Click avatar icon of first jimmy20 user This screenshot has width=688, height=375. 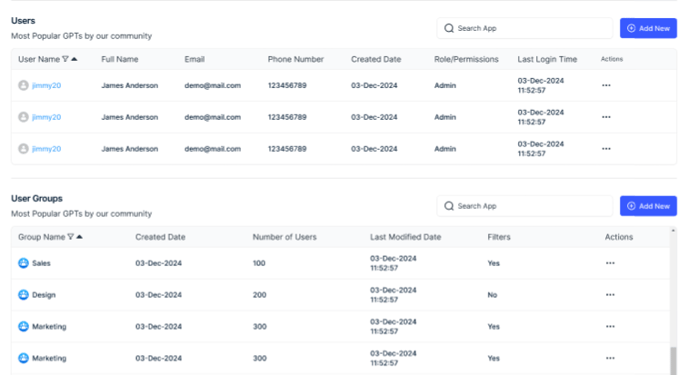pyautogui.click(x=23, y=86)
